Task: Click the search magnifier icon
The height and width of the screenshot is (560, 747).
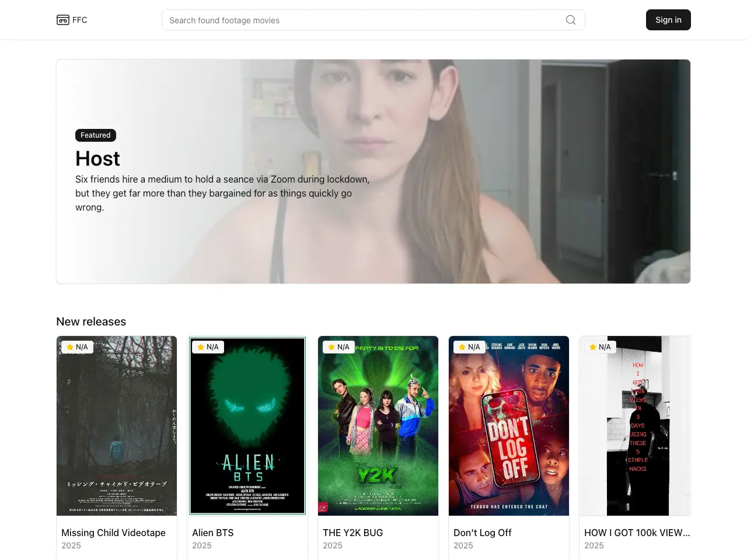Action: 571,20
